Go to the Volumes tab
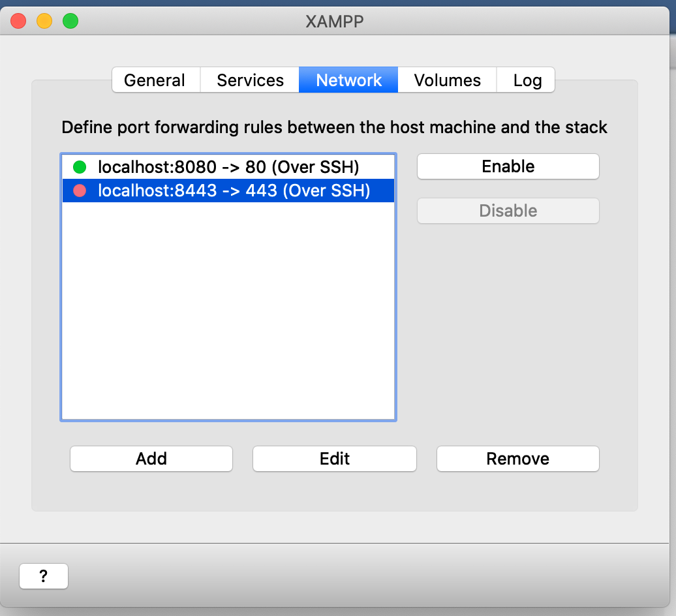The height and width of the screenshot is (616, 676). (x=447, y=80)
